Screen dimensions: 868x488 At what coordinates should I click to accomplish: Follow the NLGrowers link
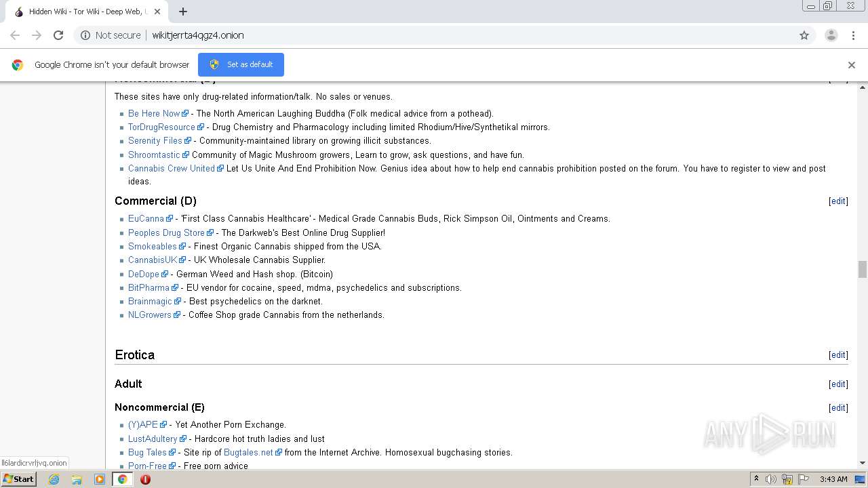(x=150, y=314)
